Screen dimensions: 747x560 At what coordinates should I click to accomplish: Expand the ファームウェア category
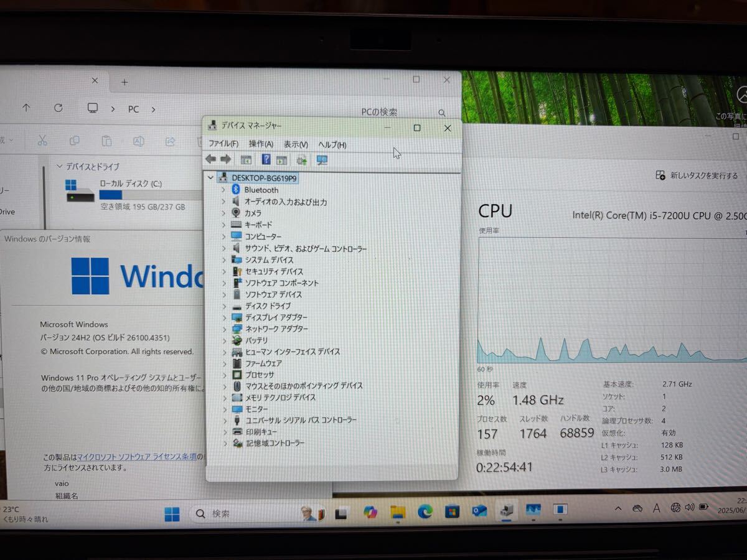225,363
